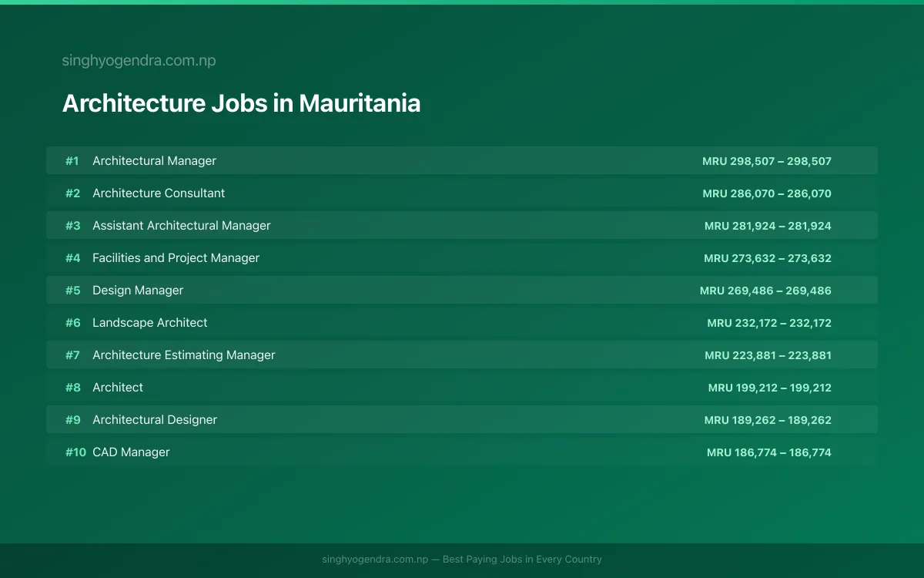Click salary 'MRU 223,881 – 223,881'
Image resolution: width=924 pixels, height=578 pixels.
click(768, 355)
